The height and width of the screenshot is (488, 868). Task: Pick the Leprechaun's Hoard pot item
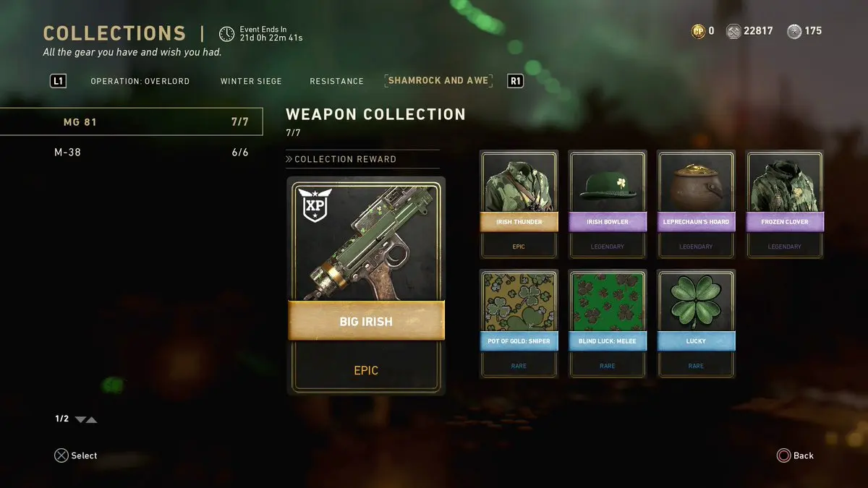click(696, 205)
